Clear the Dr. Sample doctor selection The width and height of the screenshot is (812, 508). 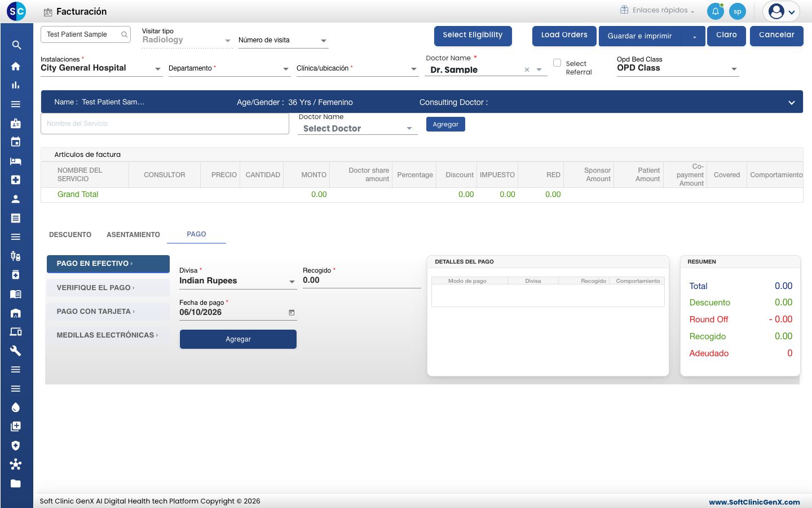click(527, 70)
